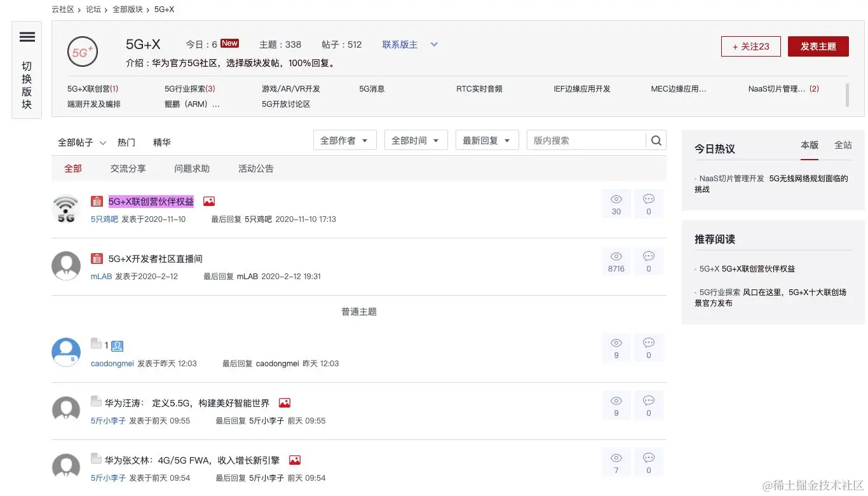Click caodongmei's blue avatar
The height and width of the screenshot is (496, 868).
click(x=66, y=352)
